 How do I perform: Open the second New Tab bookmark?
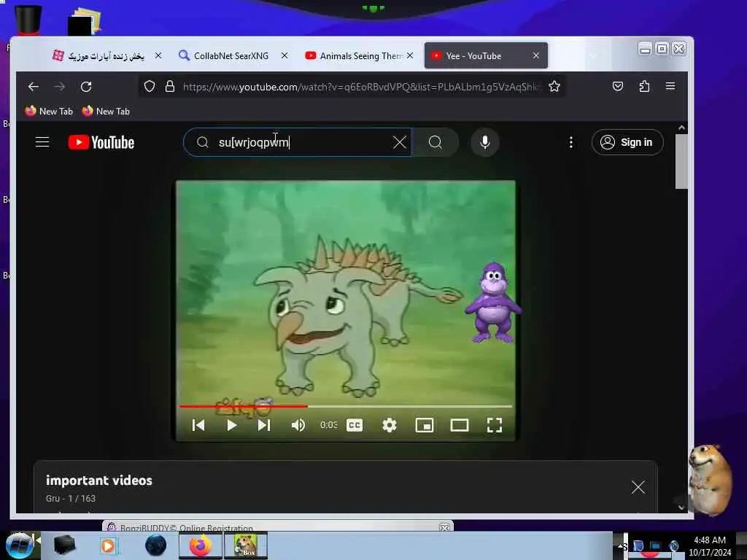point(106,111)
